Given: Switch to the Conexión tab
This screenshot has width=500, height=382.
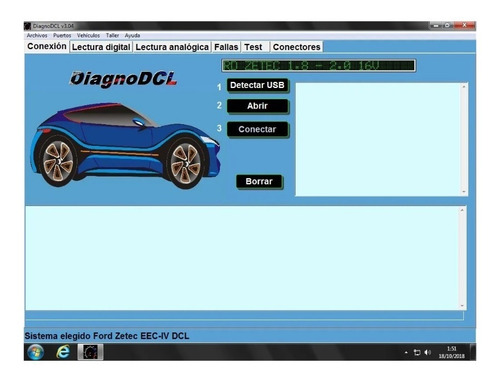Looking at the screenshot, I should pyautogui.click(x=47, y=46).
